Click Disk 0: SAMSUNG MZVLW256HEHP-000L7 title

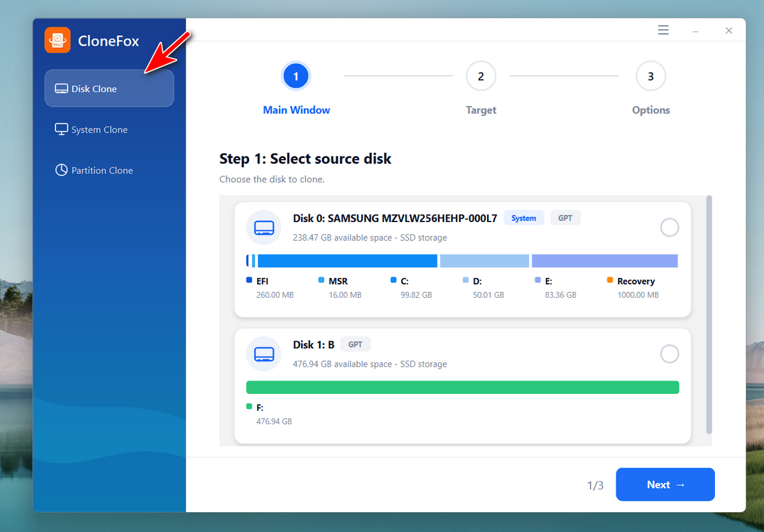[395, 218]
